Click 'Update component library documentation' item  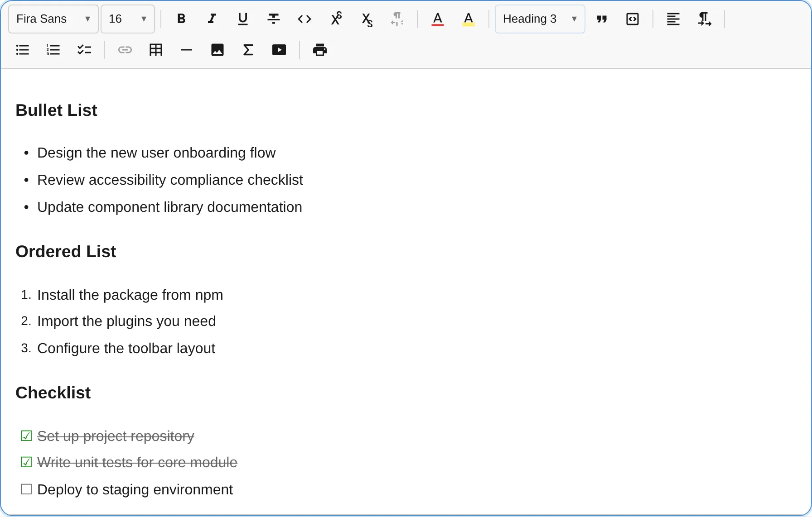coord(169,207)
